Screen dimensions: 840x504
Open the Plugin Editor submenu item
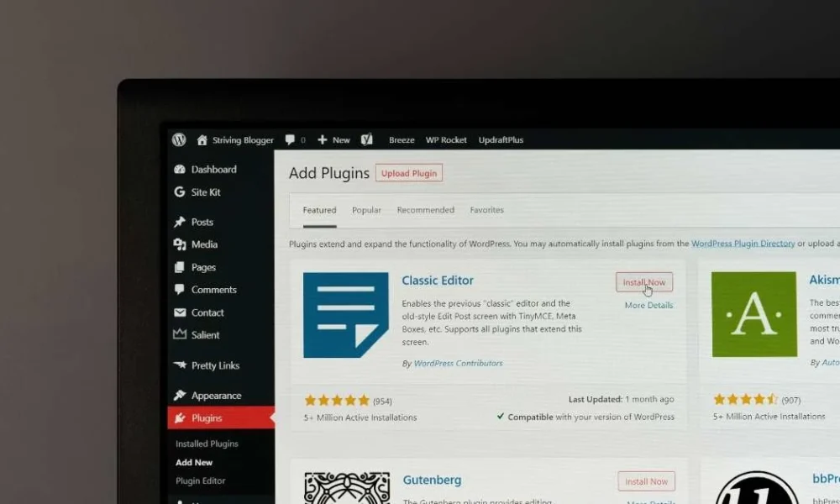click(201, 480)
